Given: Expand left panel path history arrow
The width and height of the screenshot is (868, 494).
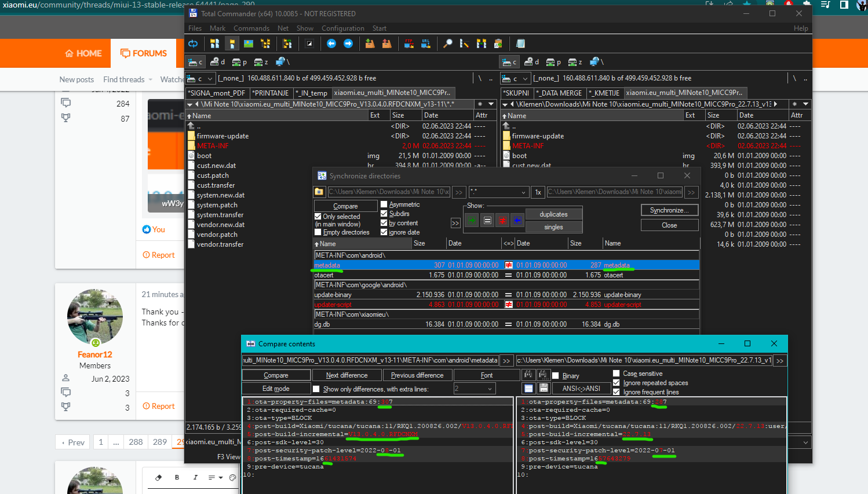Looking at the screenshot, I should pos(491,104).
